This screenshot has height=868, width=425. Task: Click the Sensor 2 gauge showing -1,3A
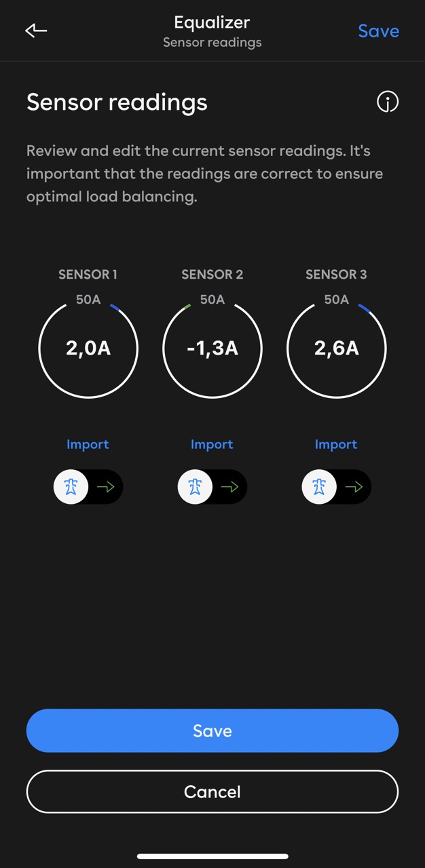(x=212, y=349)
